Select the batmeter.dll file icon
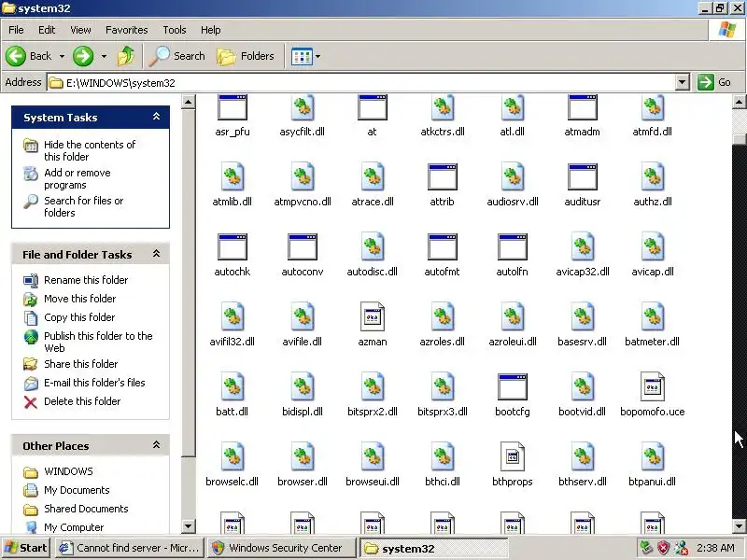This screenshot has width=747, height=560. [652, 316]
